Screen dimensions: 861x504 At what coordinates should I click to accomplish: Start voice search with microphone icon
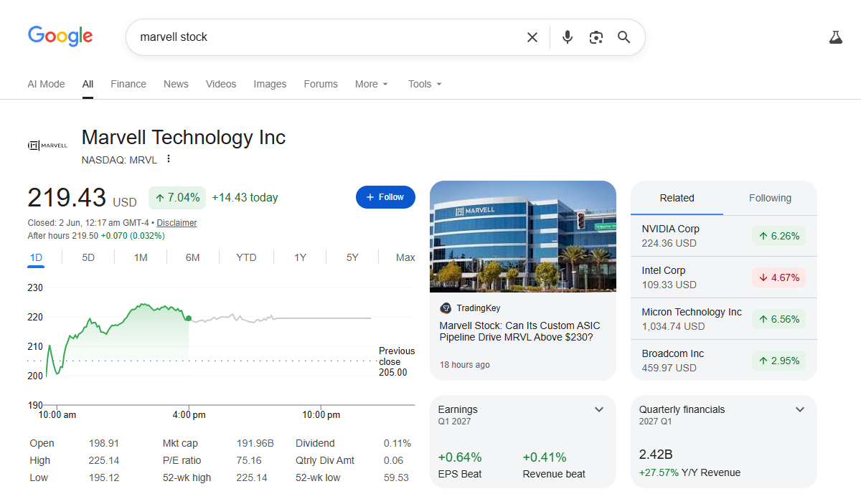[568, 37]
